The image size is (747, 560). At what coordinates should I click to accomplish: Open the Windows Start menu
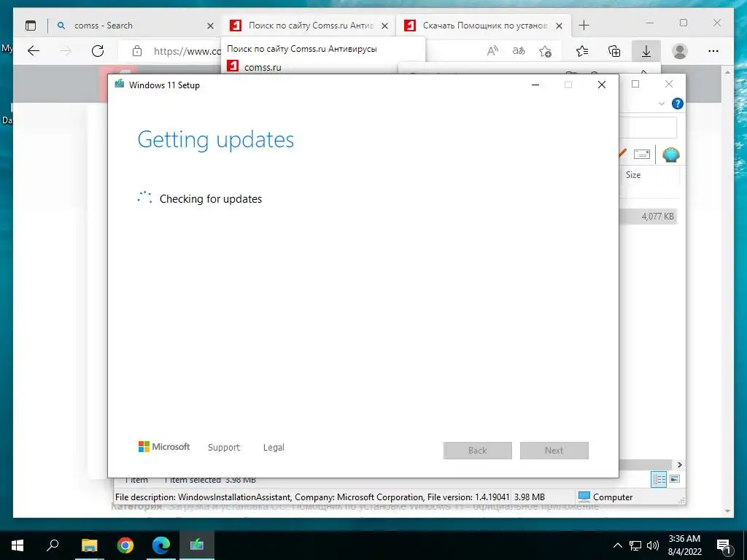18,545
